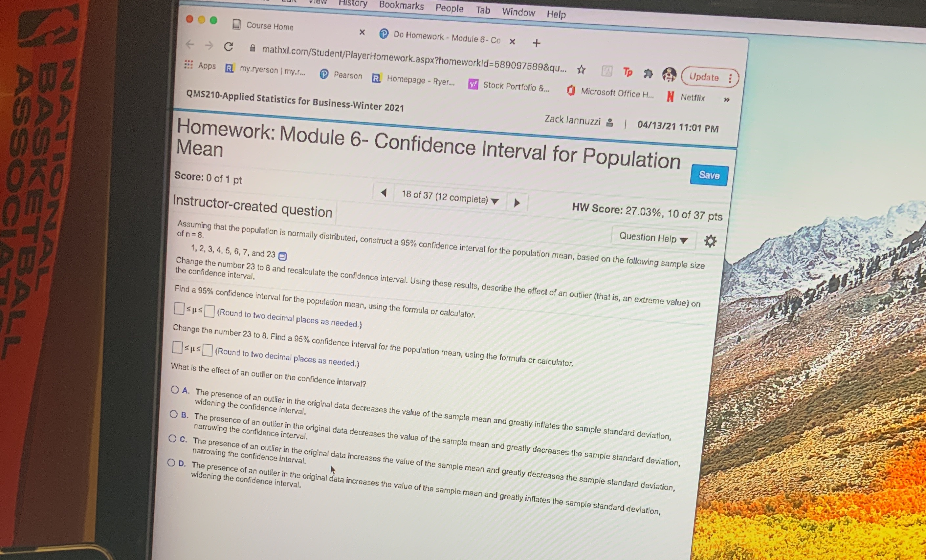
Task: Click second interval upper bound box
Action: tap(208, 350)
